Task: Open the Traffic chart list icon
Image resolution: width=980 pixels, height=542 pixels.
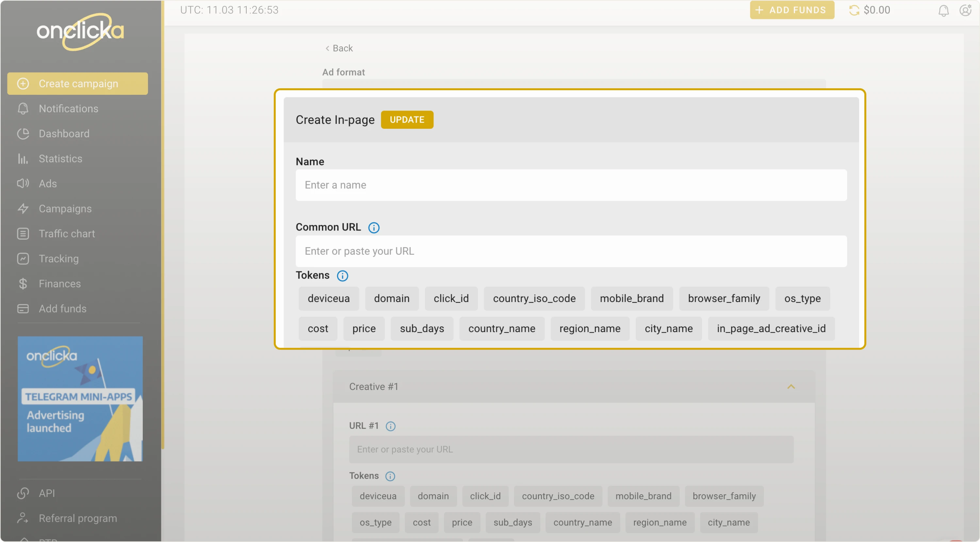Action: (23, 233)
